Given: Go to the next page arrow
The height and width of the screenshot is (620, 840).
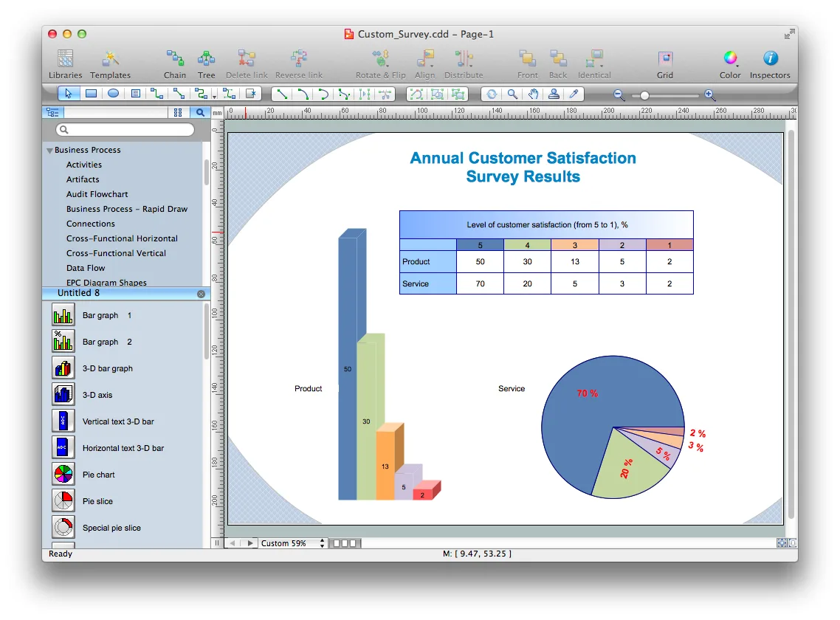Looking at the screenshot, I should click(x=249, y=542).
